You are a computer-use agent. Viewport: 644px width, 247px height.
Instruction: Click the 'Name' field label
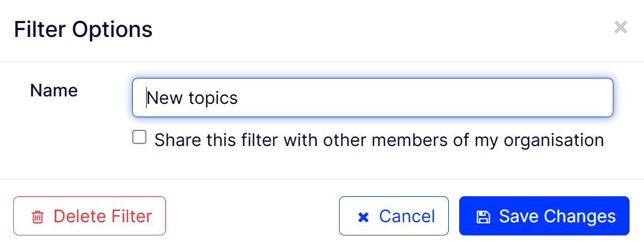click(54, 91)
